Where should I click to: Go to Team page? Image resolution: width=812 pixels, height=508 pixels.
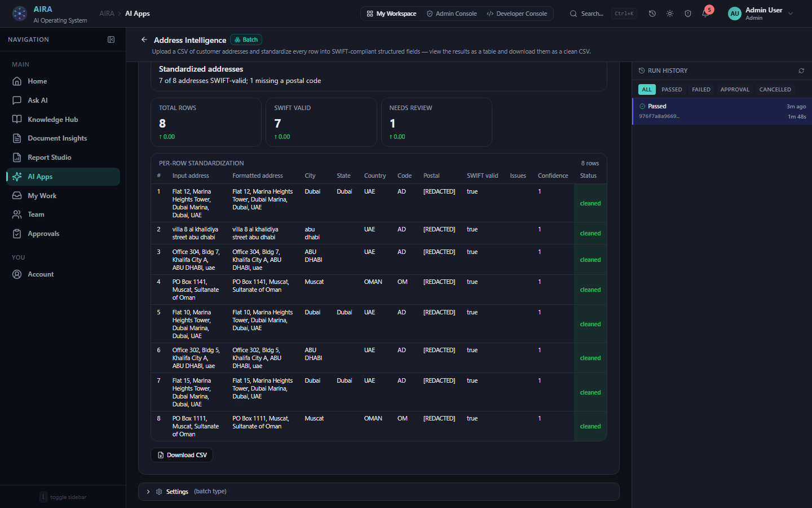click(63, 214)
